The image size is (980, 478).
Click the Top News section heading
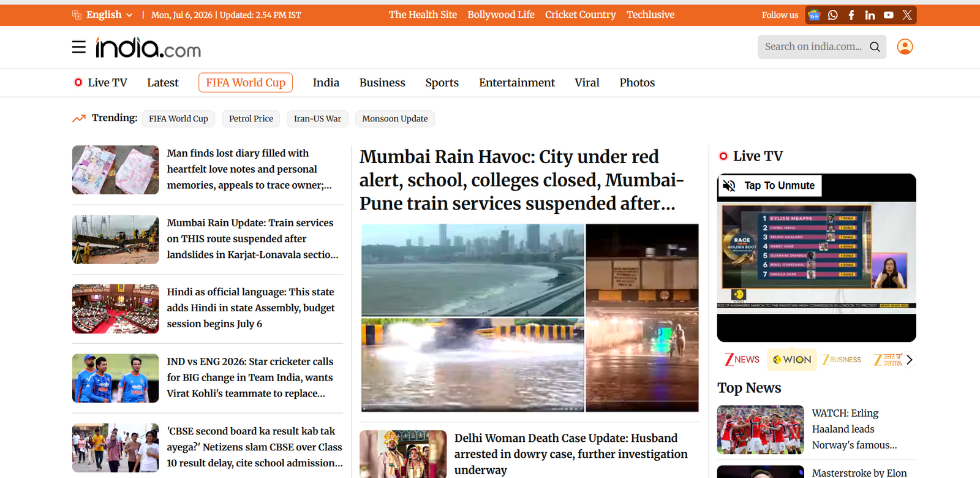point(749,388)
